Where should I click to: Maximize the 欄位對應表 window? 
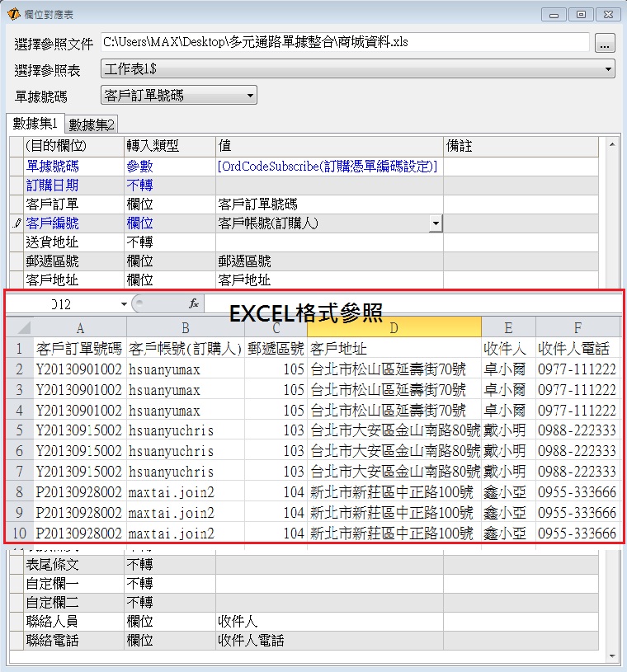click(x=582, y=14)
